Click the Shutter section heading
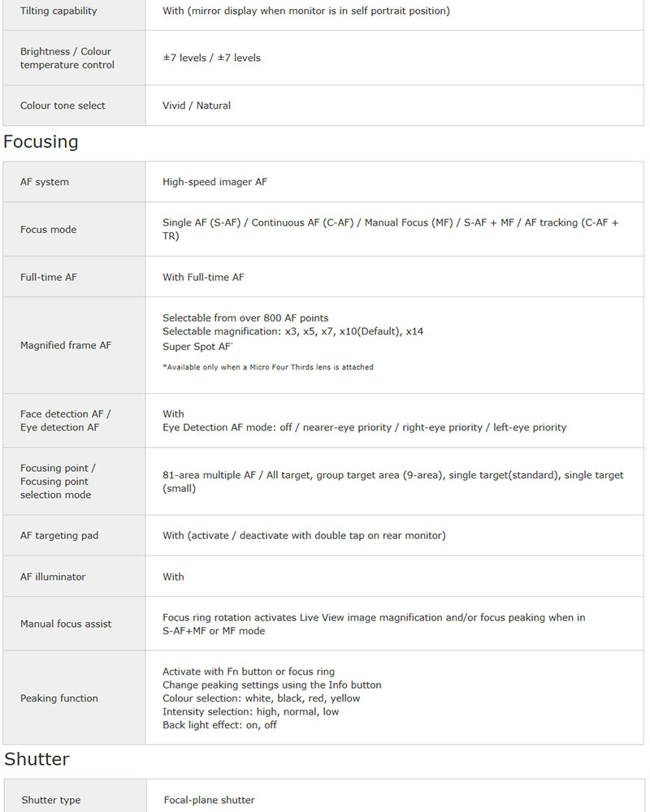 pyautogui.click(x=37, y=759)
